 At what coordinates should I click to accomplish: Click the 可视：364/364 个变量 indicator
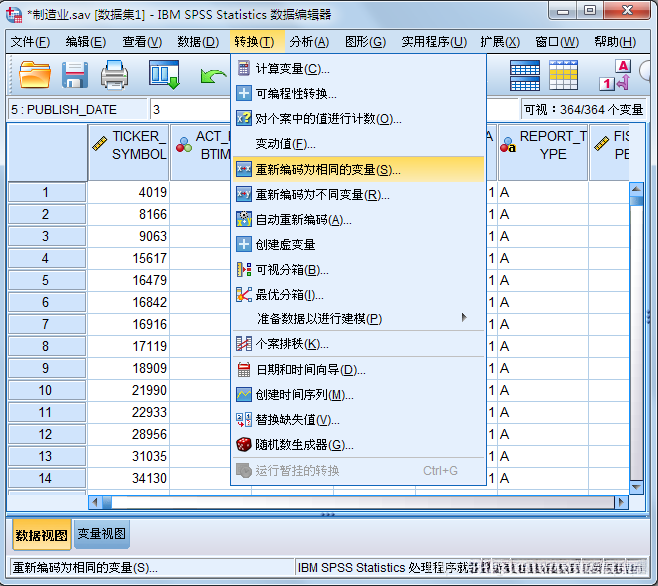tap(583, 110)
